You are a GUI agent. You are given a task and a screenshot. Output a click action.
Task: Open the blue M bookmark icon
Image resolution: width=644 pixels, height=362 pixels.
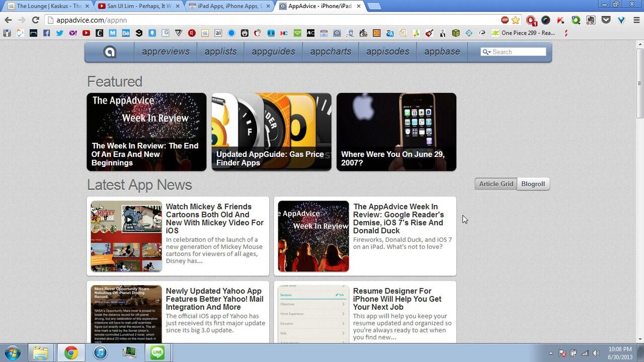pos(113,33)
